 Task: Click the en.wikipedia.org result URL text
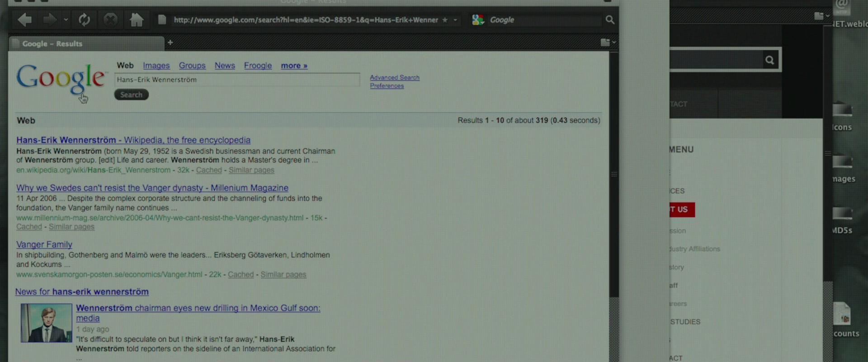(94, 170)
